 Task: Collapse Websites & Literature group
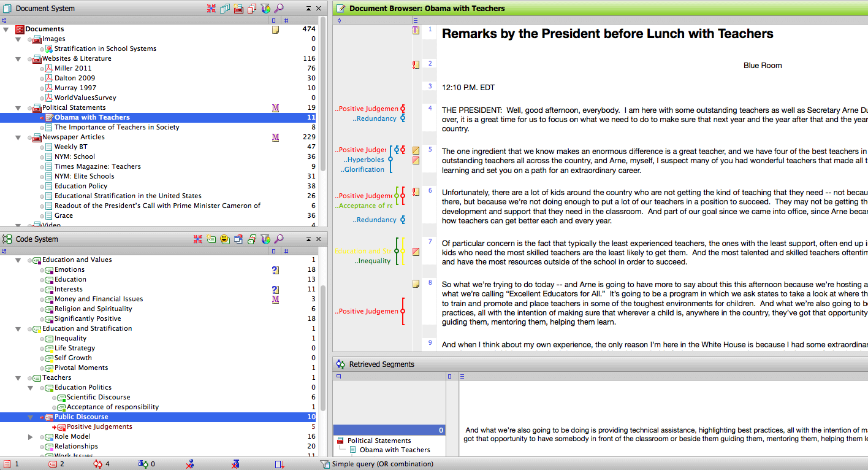18,58
